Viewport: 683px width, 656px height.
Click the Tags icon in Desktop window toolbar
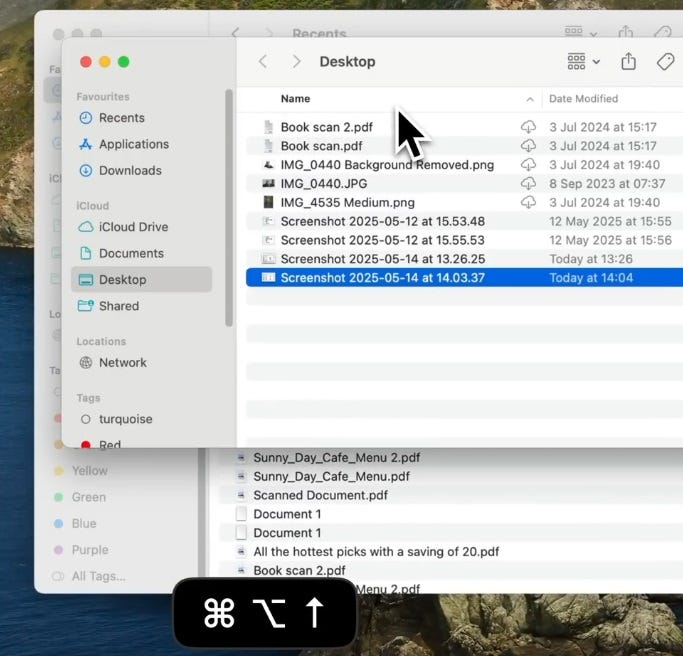(x=665, y=61)
